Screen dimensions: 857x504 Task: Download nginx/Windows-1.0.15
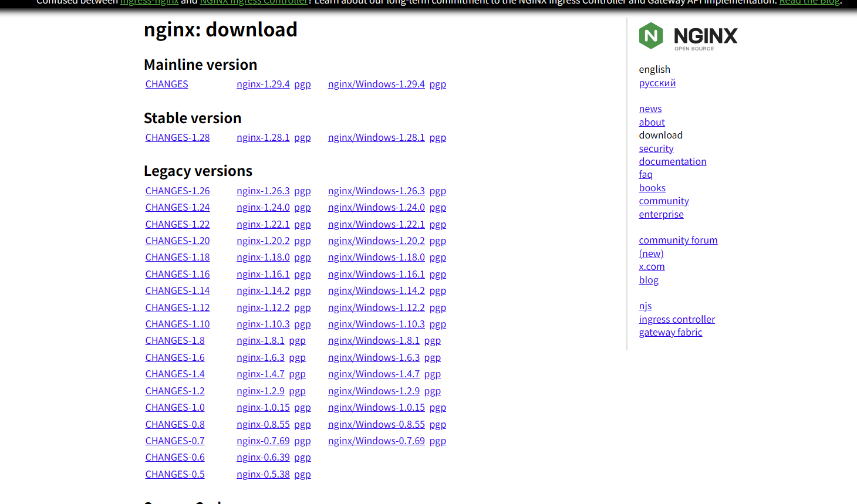pos(376,408)
